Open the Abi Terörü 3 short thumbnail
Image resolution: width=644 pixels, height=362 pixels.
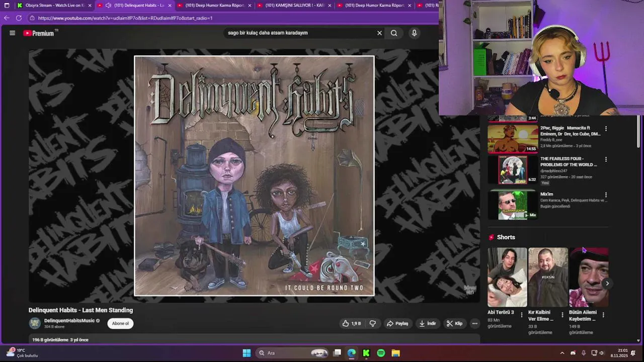tap(507, 277)
